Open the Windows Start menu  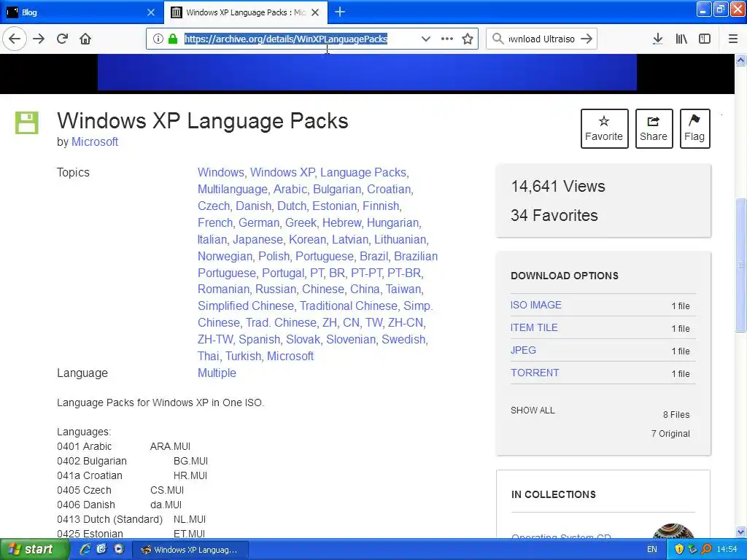(34, 550)
